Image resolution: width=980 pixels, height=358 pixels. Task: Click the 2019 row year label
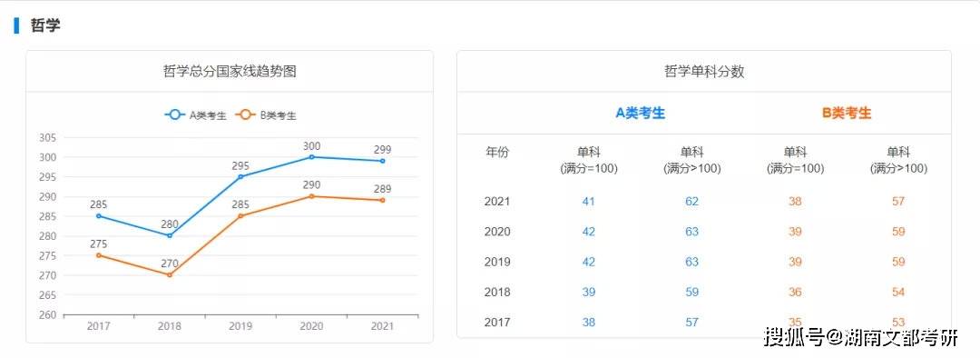click(497, 262)
